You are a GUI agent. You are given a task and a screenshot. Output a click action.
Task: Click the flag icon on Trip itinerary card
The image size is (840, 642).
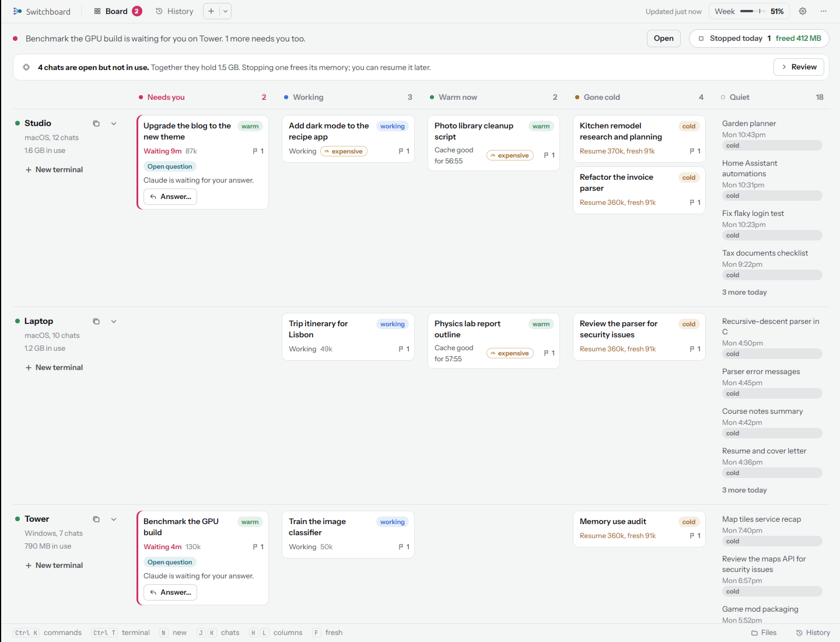(x=401, y=349)
